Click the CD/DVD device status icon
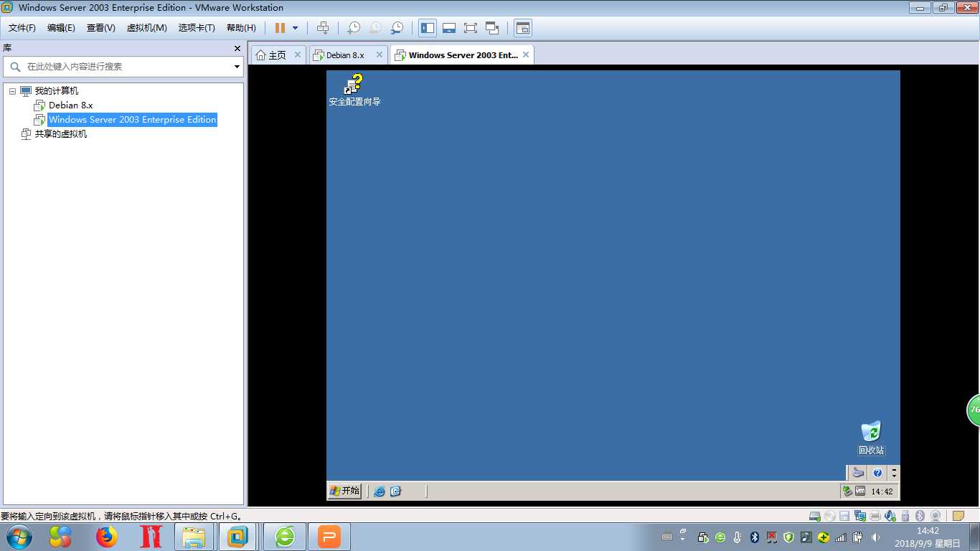Image resolution: width=980 pixels, height=551 pixels. coord(830,516)
